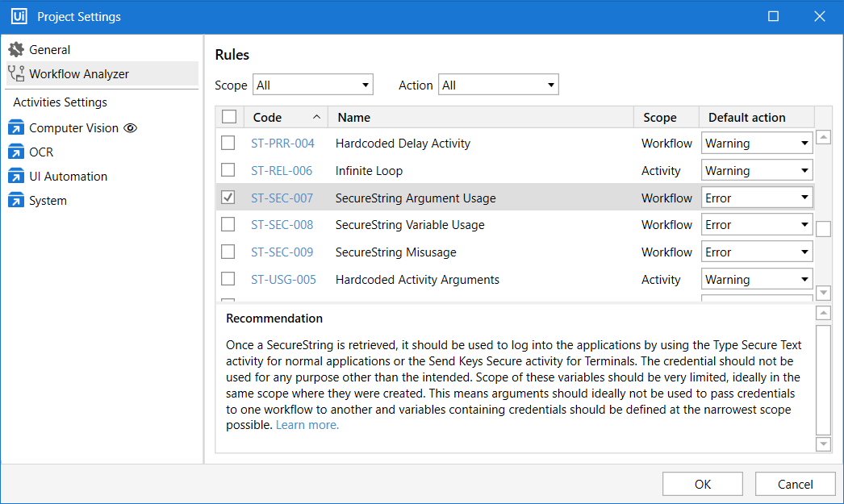Click the Computer Vision settings icon
Image resolution: width=844 pixels, height=504 pixels.
(16, 128)
